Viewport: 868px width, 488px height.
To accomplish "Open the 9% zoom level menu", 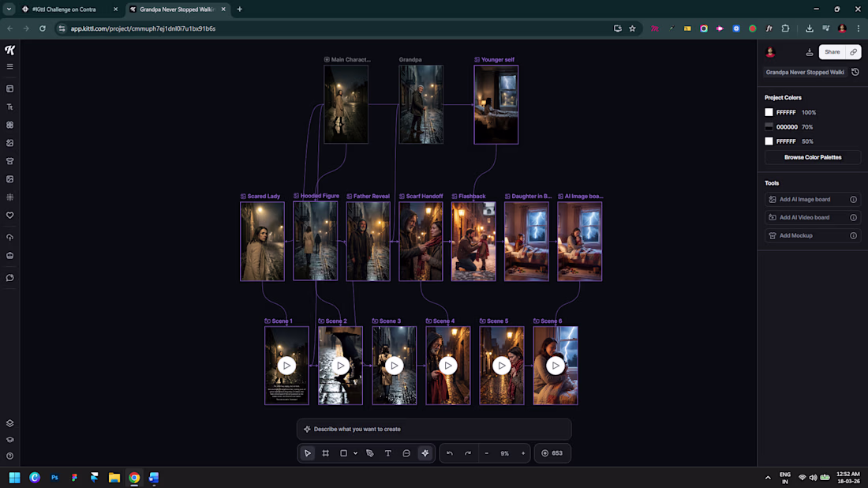I will [504, 453].
